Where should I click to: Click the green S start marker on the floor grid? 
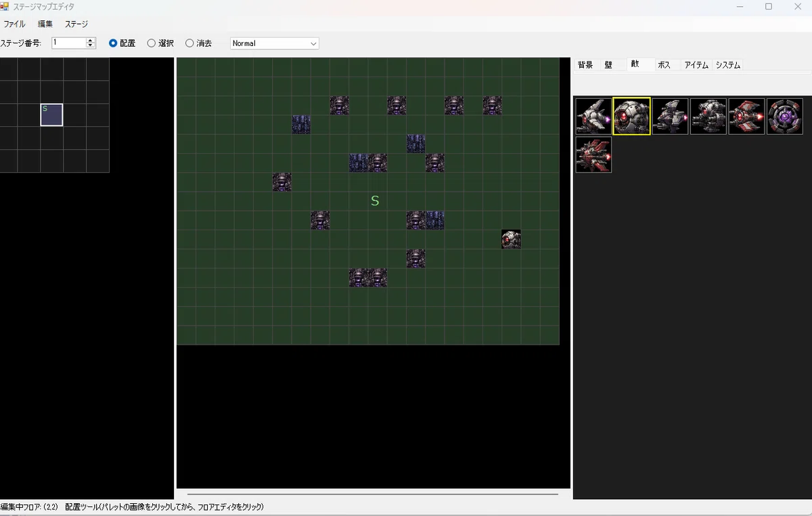[x=375, y=201]
